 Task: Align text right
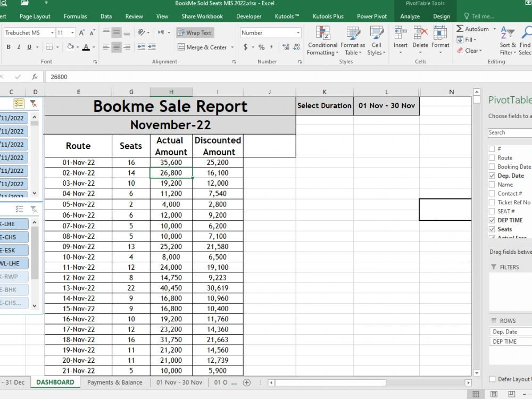(127, 47)
